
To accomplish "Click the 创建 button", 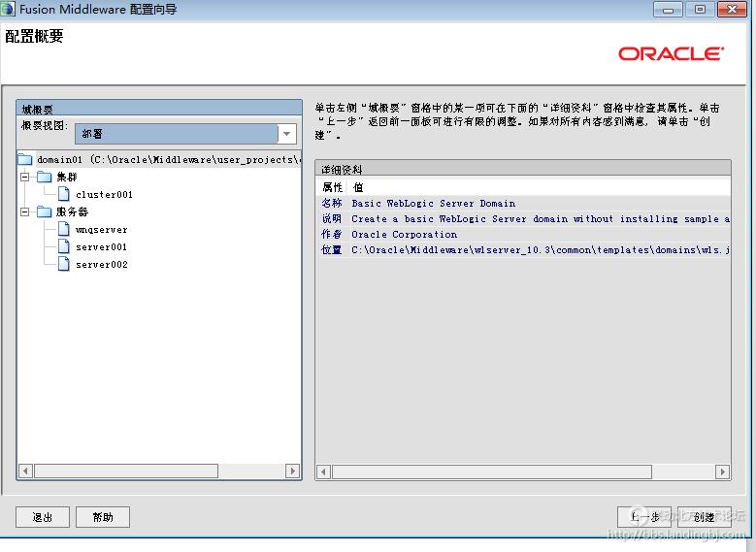I will click(704, 517).
